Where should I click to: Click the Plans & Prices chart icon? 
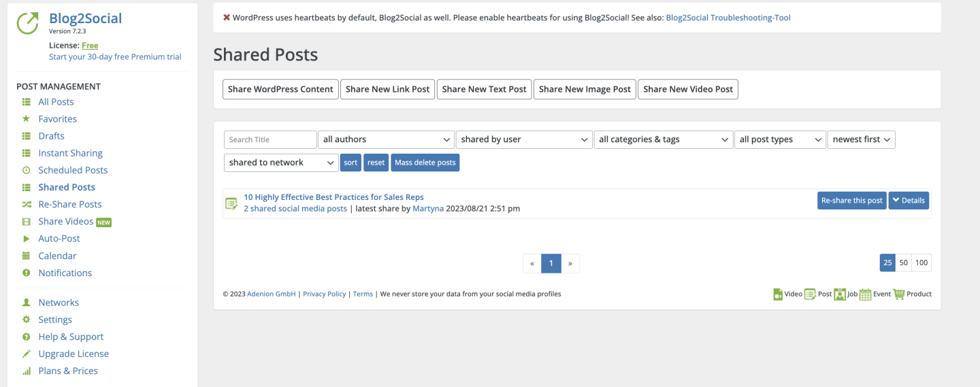(27, 371)
